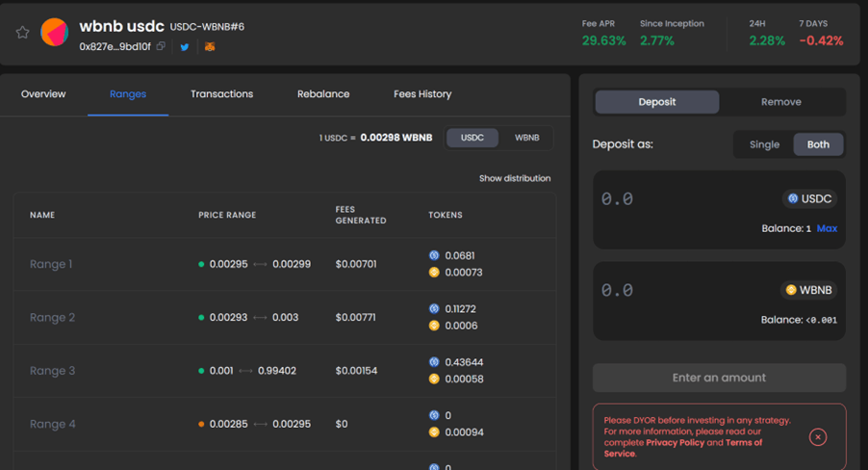This screenshot has width=868, height=470.
Task: Click the Range 4 row name
Action: click(x=53, y=424)
